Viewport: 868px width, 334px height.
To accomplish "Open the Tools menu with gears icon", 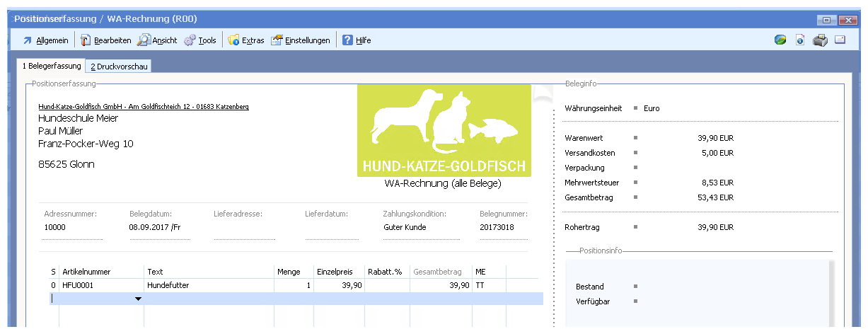I will point(200,40).
